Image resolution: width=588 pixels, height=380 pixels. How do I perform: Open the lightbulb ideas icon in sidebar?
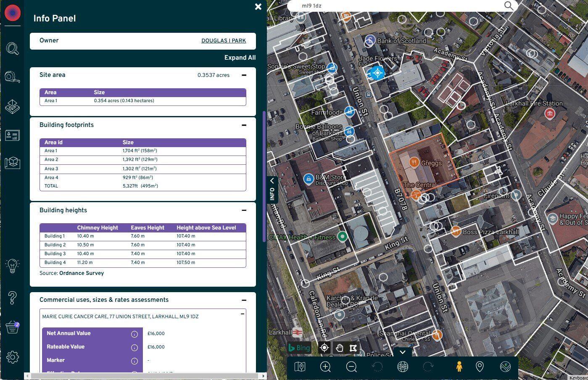tap(13, 266)
